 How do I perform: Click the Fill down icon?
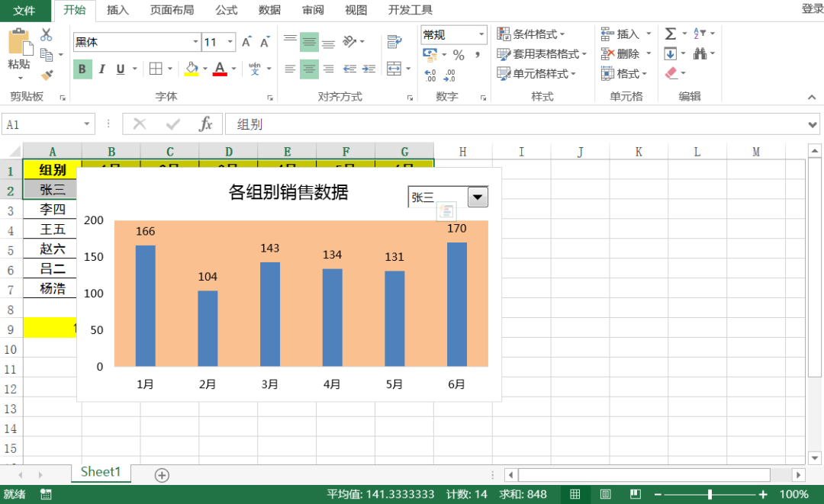click(x=671, y=53)
